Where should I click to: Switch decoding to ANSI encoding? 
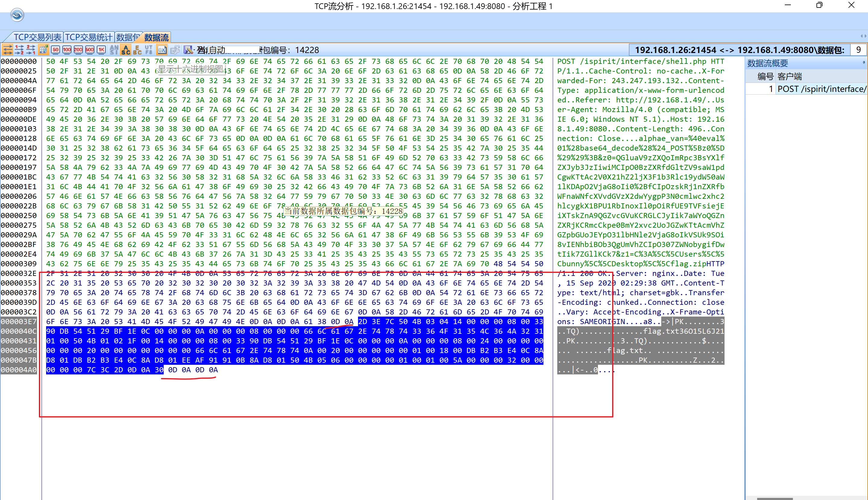(x=114, y=50)
